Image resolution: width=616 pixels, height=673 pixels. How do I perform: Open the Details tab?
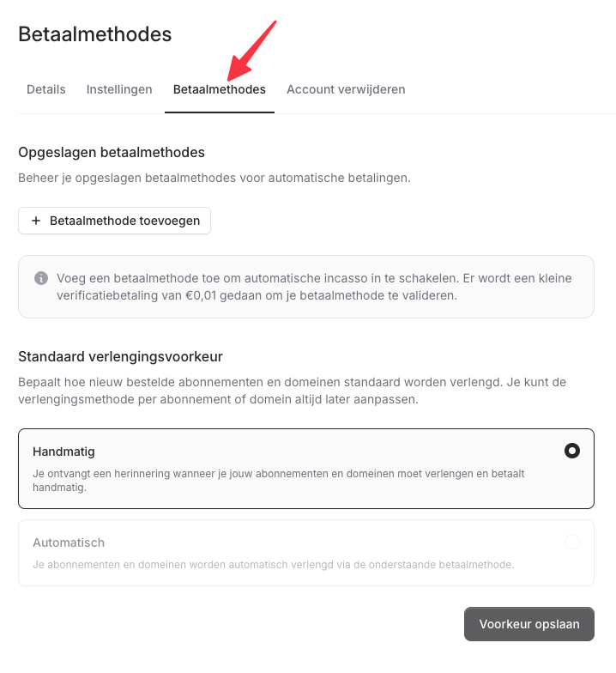pyautogui.click(x=46, y=89)
